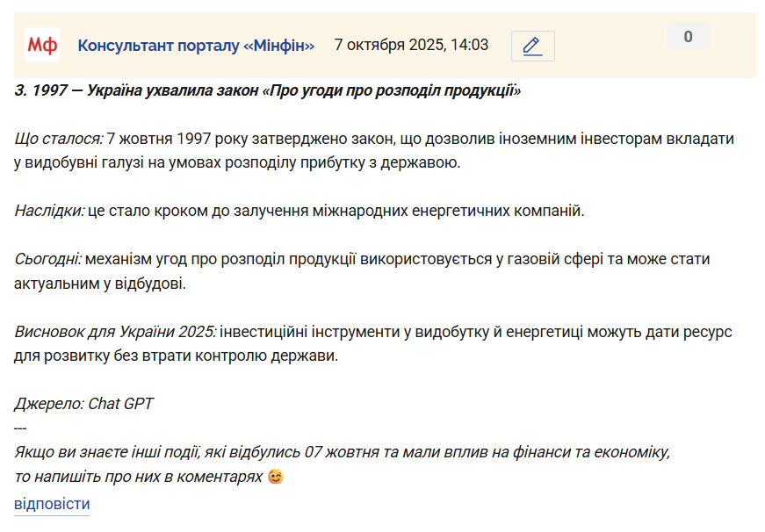This screenshot has width=765, height=532.
Task: Click the smiley emoji after коментарях
Action: pyautogui.click(x=276, y=478)
